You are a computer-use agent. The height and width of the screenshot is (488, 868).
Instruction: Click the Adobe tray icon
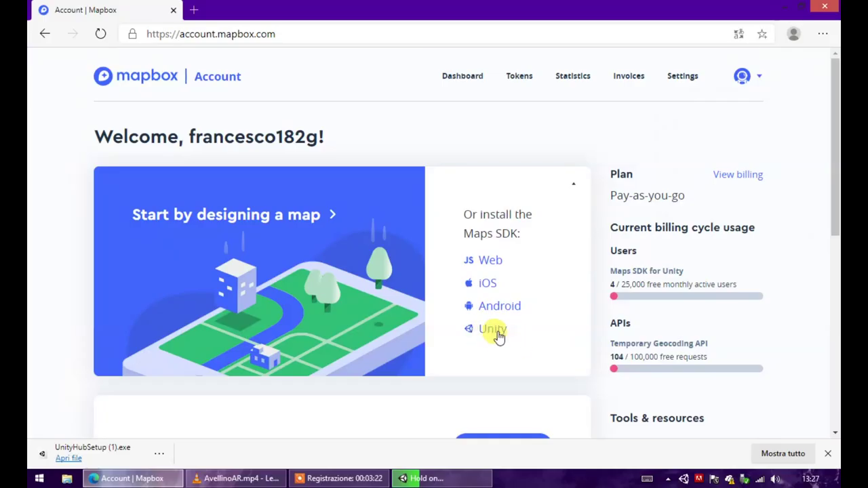click(x=699, y=479)
